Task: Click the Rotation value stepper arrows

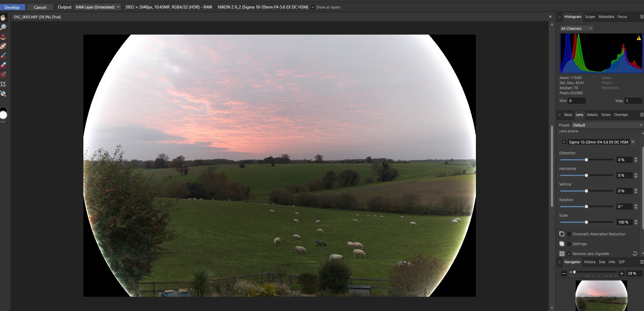Action: coord(636,207)
